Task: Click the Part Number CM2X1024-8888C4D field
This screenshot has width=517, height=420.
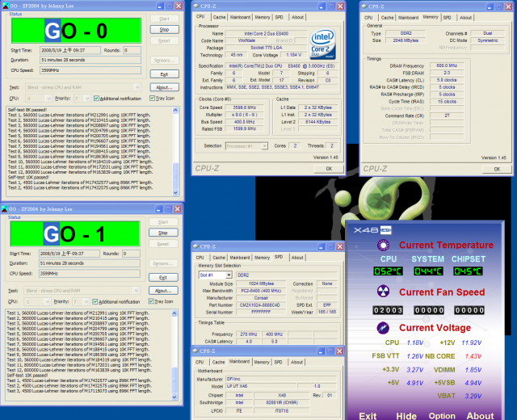Action: click(259, 305)
